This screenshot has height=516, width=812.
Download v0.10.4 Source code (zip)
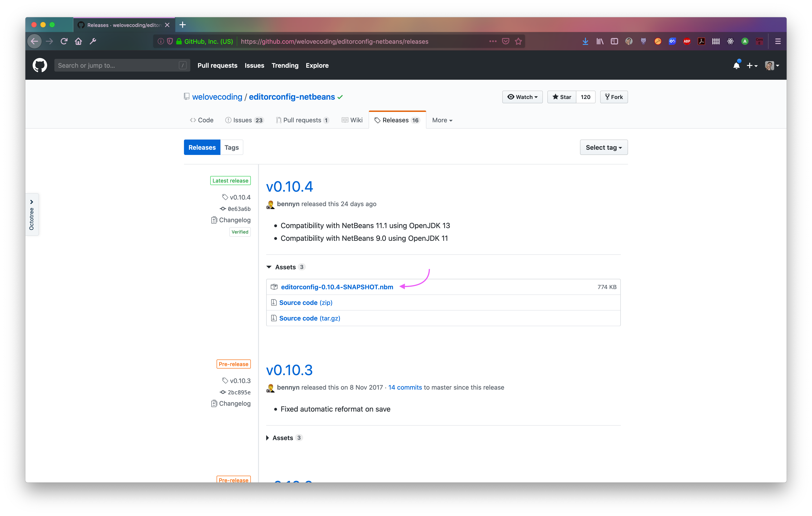click(305, 303)
